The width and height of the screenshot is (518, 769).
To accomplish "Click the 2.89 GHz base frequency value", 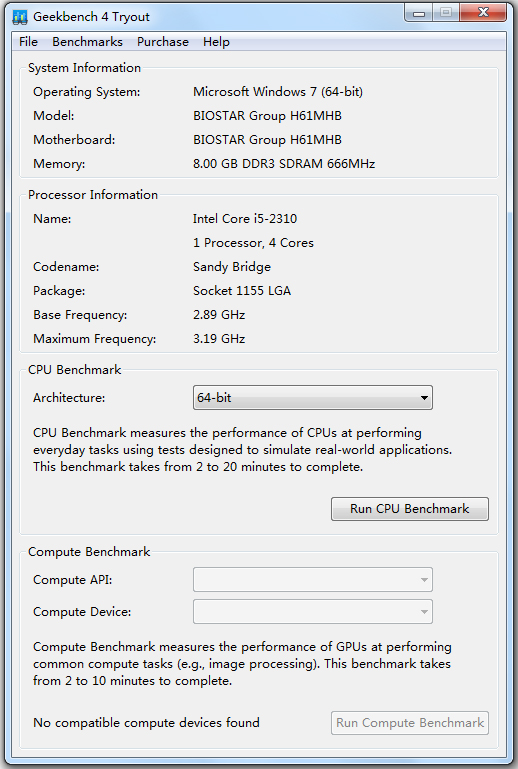I will tap(219, 315).
